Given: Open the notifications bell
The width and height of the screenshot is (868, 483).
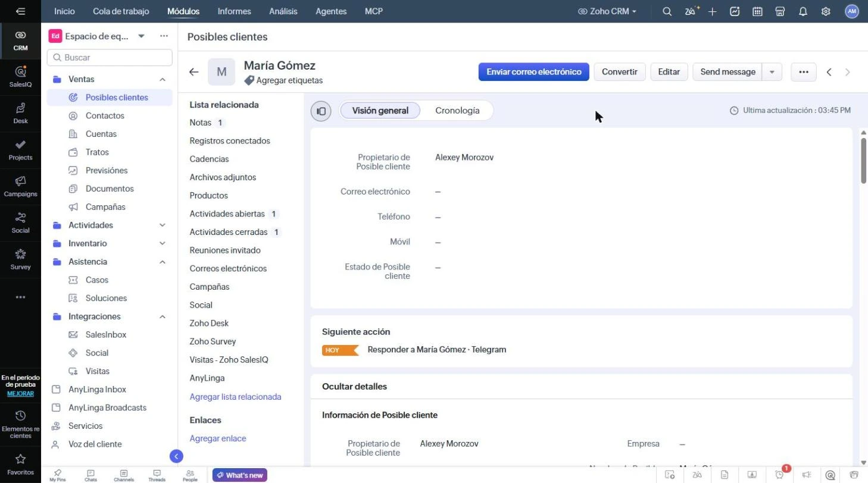Looking at the screenshot, I should click(803, 11).
